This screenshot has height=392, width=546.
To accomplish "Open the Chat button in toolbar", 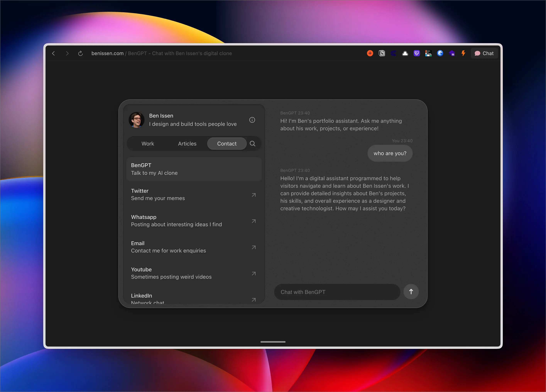I will [x=484, y=53].
